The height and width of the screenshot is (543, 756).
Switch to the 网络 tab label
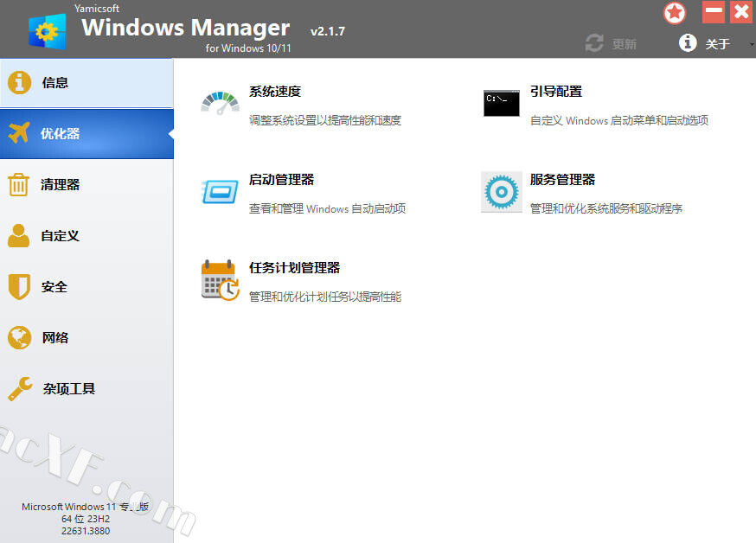click(x=55, y=338)
